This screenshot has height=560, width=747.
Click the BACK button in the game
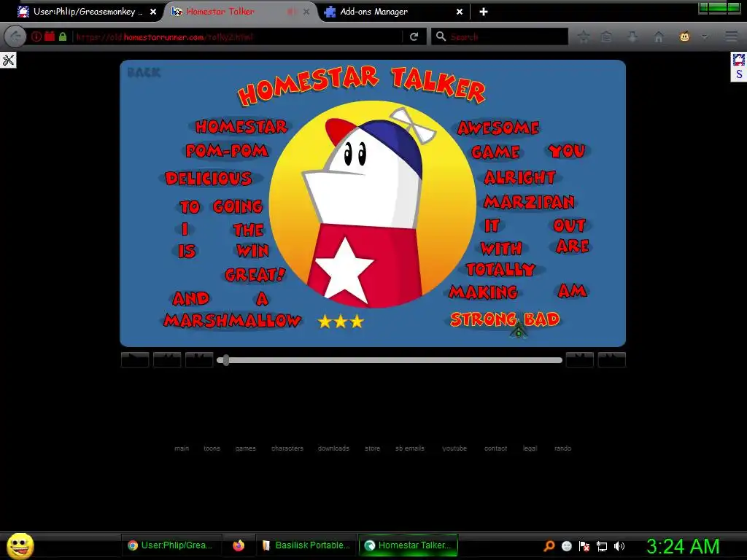click(144, 72)
